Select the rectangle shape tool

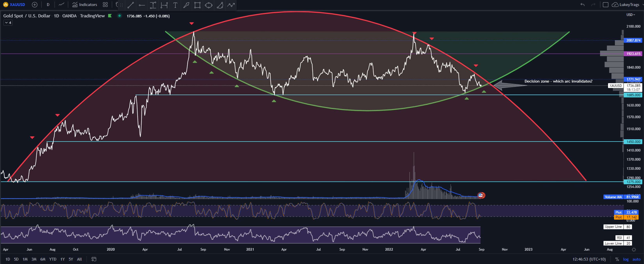click(197, 5)
